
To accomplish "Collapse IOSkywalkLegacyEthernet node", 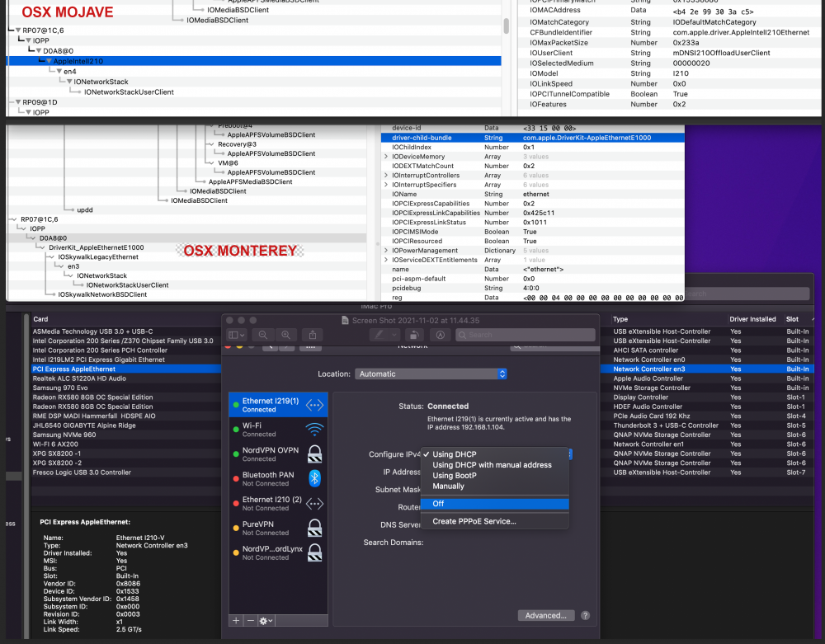I will (x=51, y=257).
